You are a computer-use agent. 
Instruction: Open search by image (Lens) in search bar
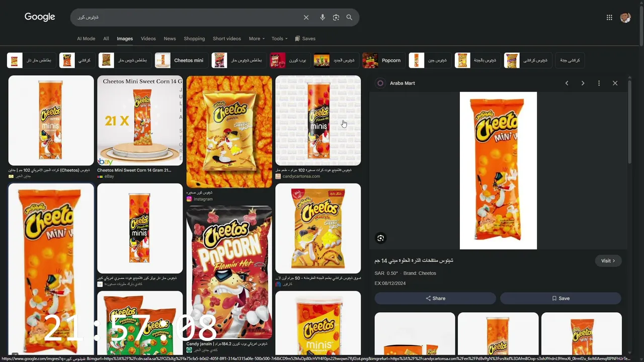point(336,18)
